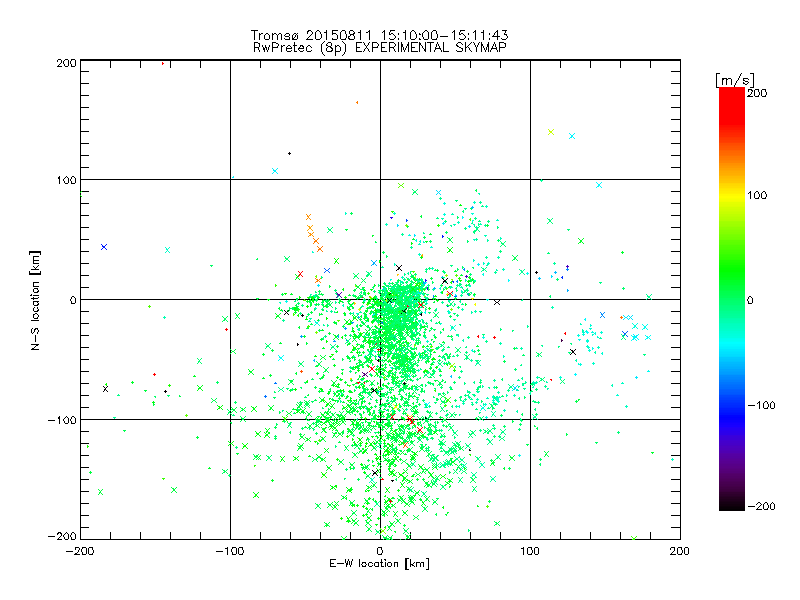Click the 'E-W location [km]' axis label
The image size is (800, 600).
point(379,564)
